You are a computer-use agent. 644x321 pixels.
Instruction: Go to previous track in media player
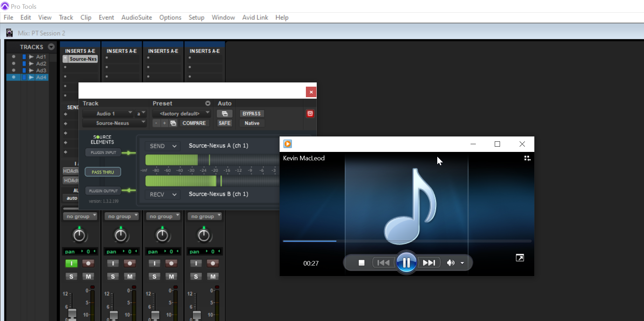pos(383,263)
